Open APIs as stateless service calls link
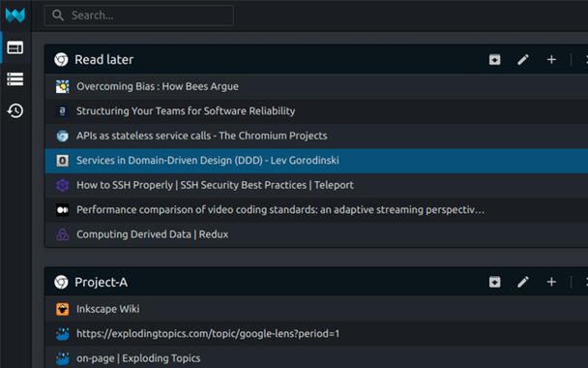The width and height of the screenshot is (588, 368). 316,136
